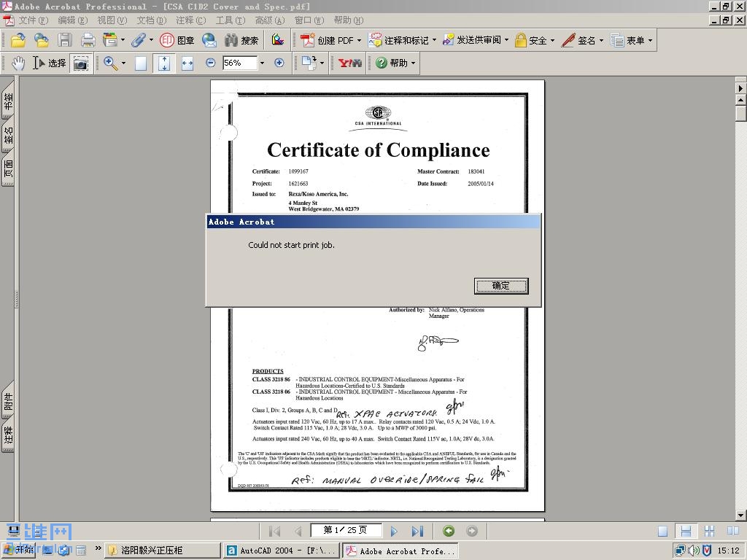Go to previous page
This screenshot has height=560, width=747.
pyautogui.click(x=298, y=531)
